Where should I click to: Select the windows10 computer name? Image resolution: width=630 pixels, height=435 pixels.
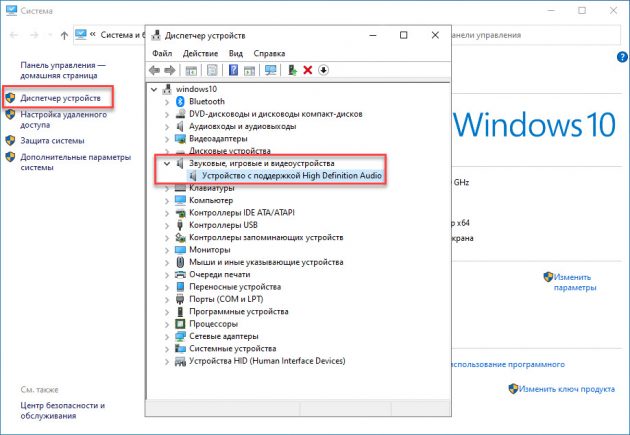[x=196, y=89]
